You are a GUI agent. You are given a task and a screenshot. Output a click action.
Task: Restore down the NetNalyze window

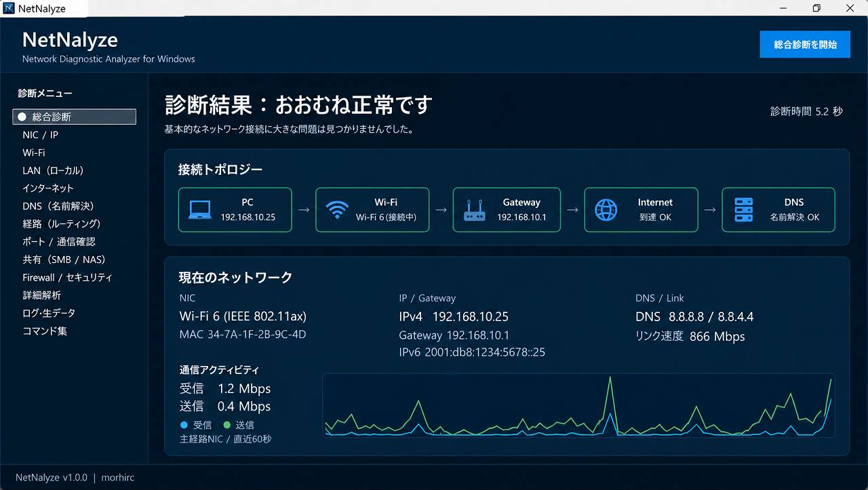point(816,8)
